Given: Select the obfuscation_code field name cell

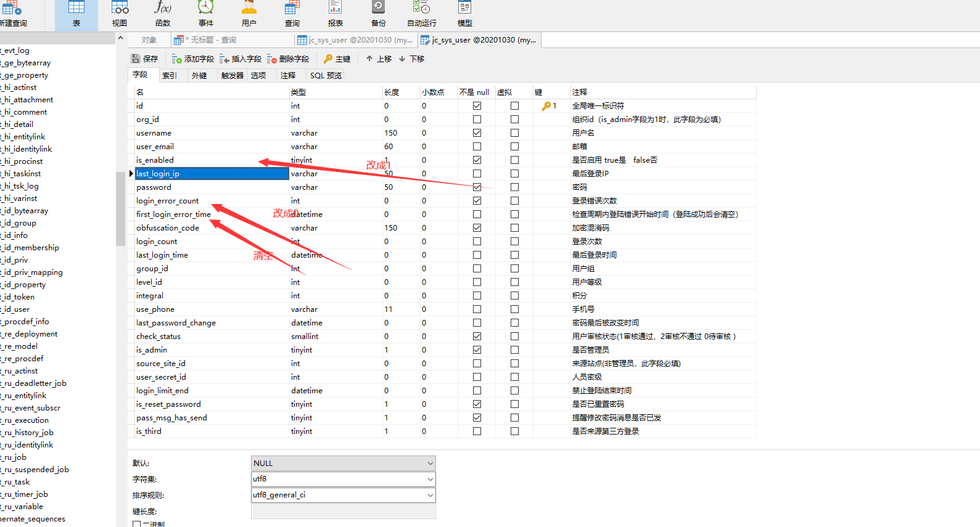Looking at the screenshot, I should click(x=212, y=228).
